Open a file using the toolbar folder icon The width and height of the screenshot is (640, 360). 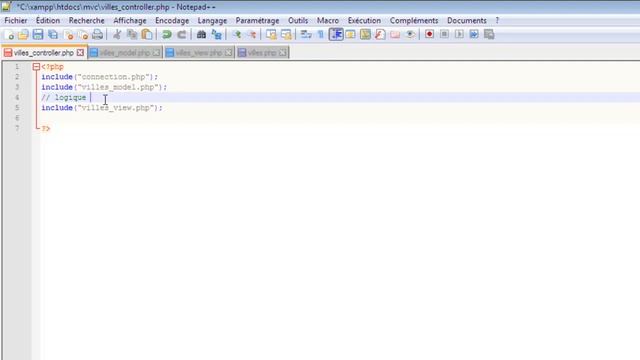pos(23,35)
